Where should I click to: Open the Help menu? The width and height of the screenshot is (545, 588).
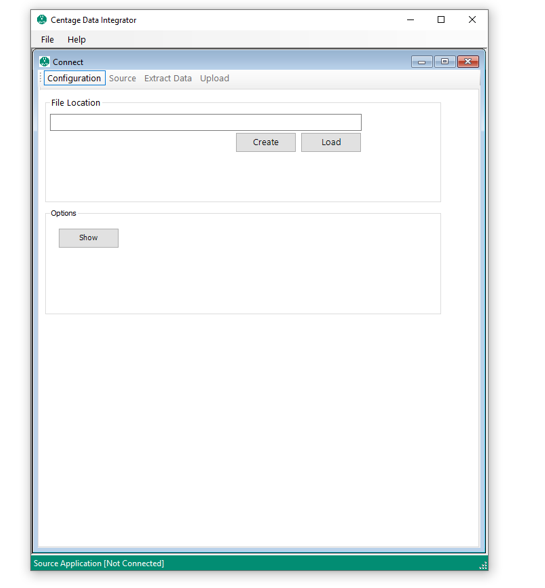point(77,39)
